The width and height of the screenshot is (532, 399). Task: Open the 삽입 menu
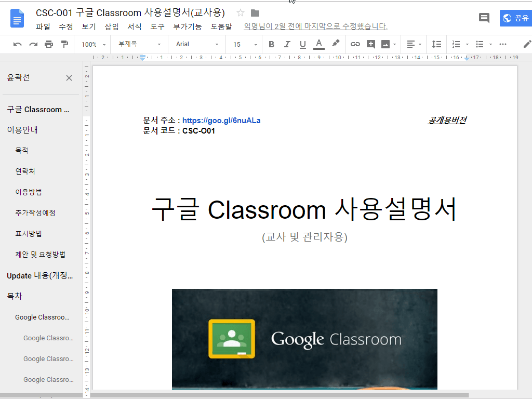pos(111,27)
